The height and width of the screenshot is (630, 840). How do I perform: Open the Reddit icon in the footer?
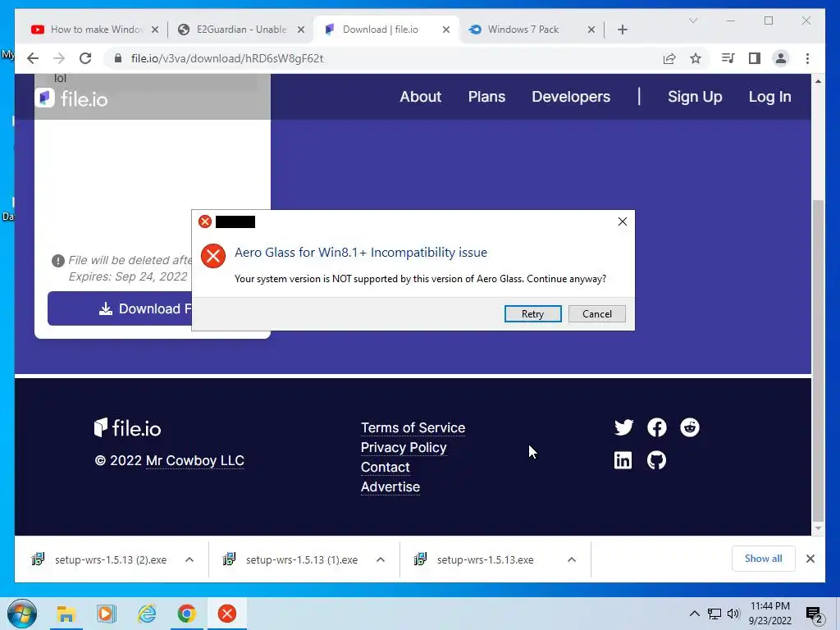coord(689,427)
